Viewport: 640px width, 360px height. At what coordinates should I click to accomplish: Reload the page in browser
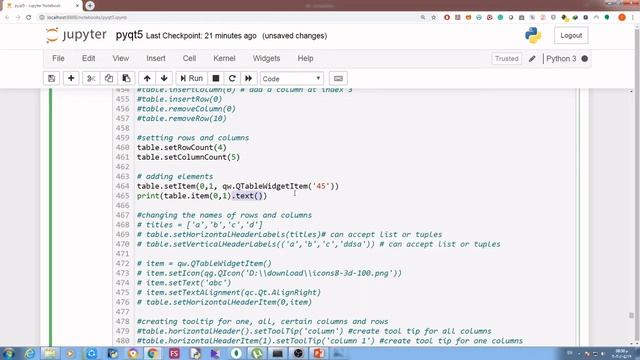click(29, 17)
